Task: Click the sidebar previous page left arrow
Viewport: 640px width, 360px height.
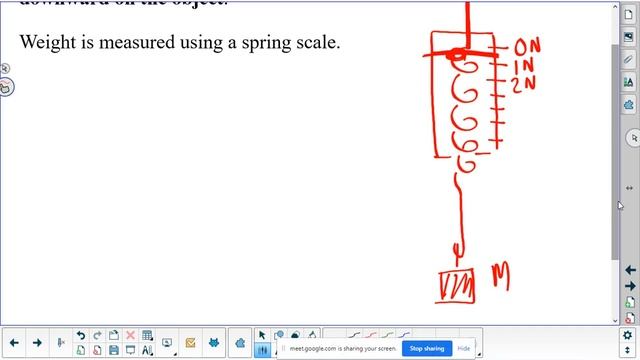Action: click(630, 270)
